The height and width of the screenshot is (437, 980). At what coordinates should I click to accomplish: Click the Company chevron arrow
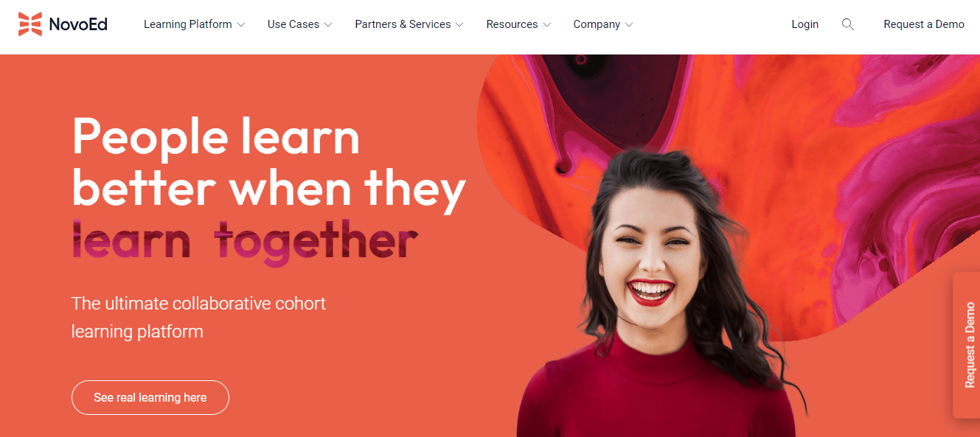pos(629,25)
